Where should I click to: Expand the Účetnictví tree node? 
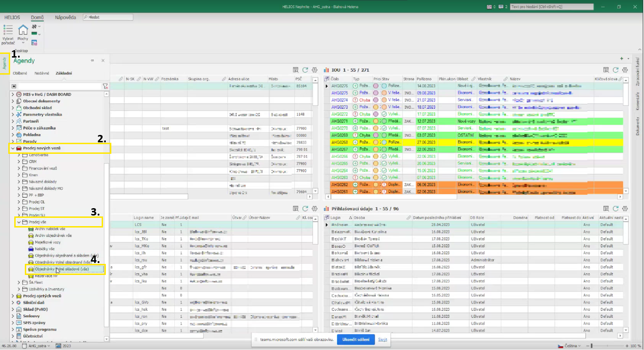pyautogui.click(x=13, y=336)
